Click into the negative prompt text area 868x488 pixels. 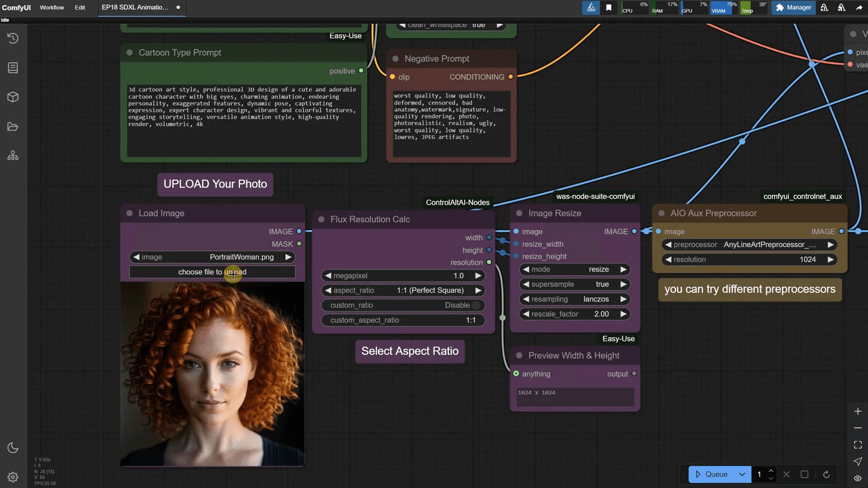pos(452,124)
